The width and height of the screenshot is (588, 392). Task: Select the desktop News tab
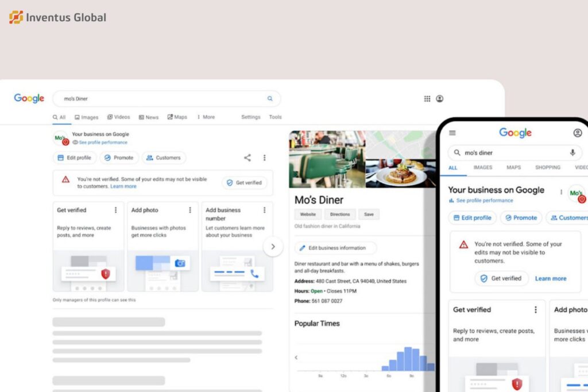(x=149, y=117)
